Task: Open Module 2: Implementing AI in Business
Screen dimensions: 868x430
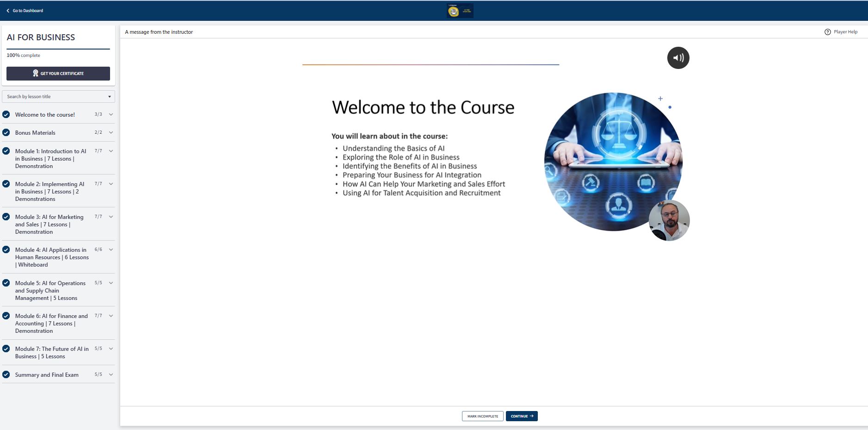Action: point(49,191)
